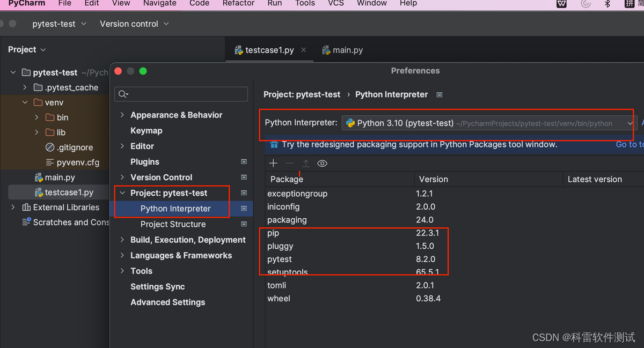The height and width of the screenshot is (348, 644).
Task: Select the packaging package row
Action: coord(454,220)
